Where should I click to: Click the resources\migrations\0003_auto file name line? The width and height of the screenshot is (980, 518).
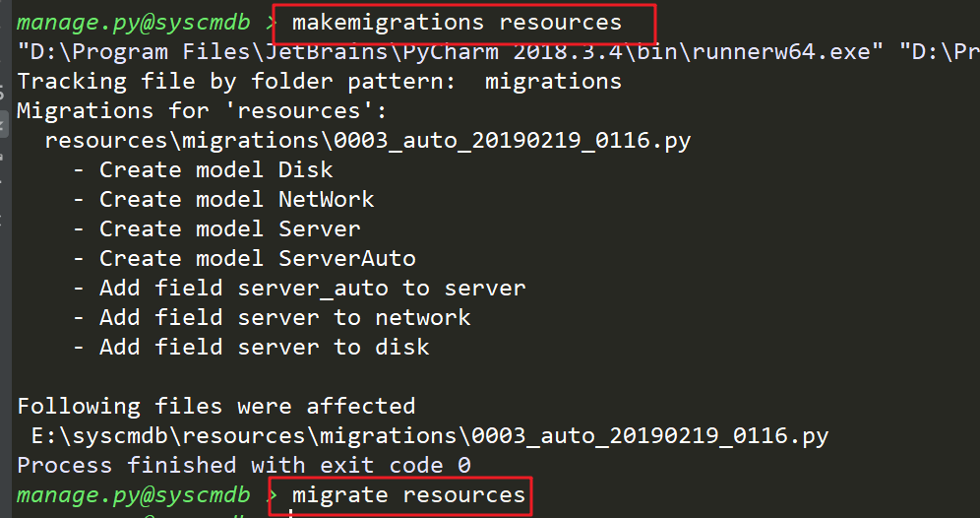(368, 140)
